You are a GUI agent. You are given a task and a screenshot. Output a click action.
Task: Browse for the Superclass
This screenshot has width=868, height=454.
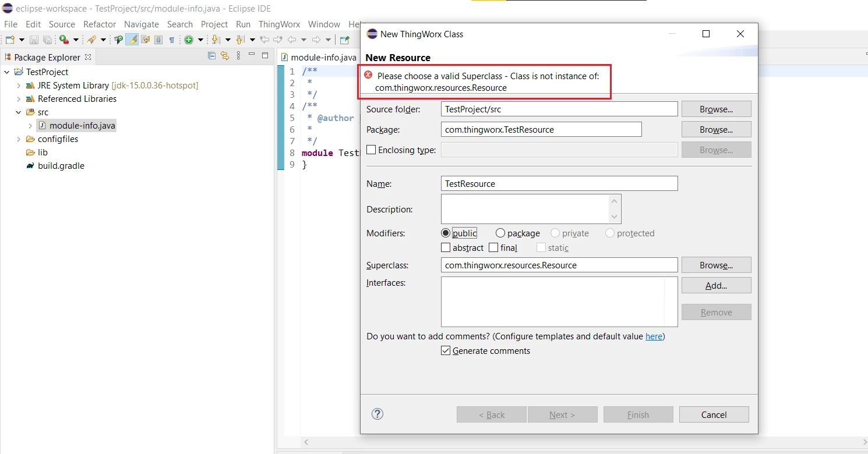716,265
